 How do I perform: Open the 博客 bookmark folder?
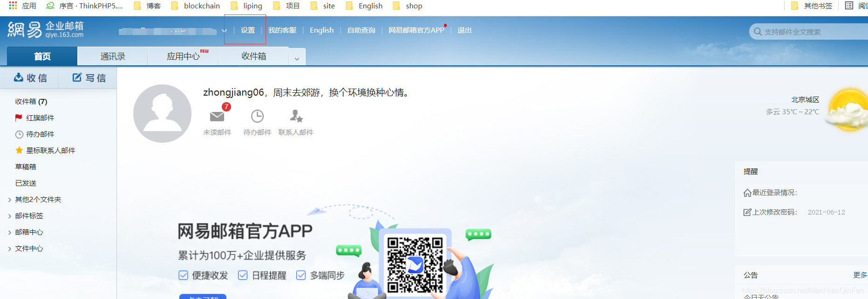click(x=147, y=6)
